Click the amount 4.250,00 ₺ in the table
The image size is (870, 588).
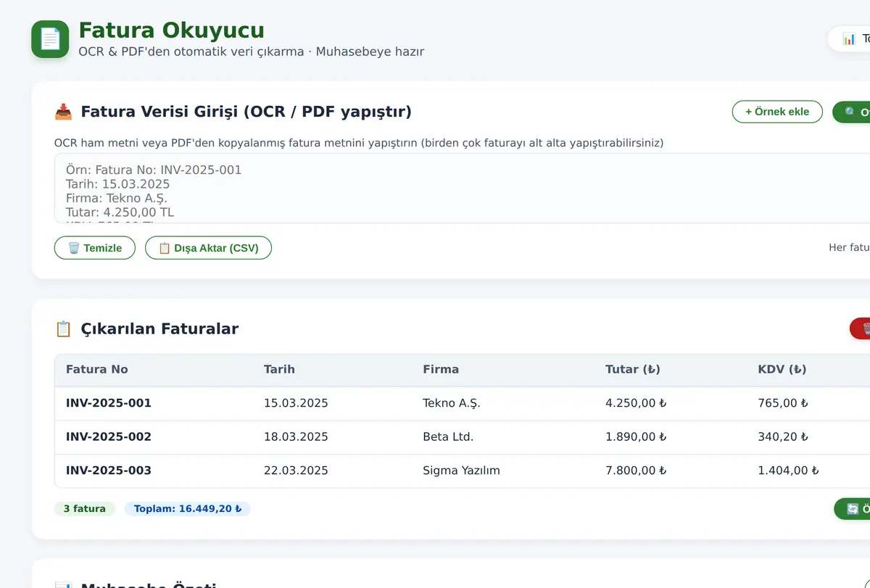(x=636, y=403)
